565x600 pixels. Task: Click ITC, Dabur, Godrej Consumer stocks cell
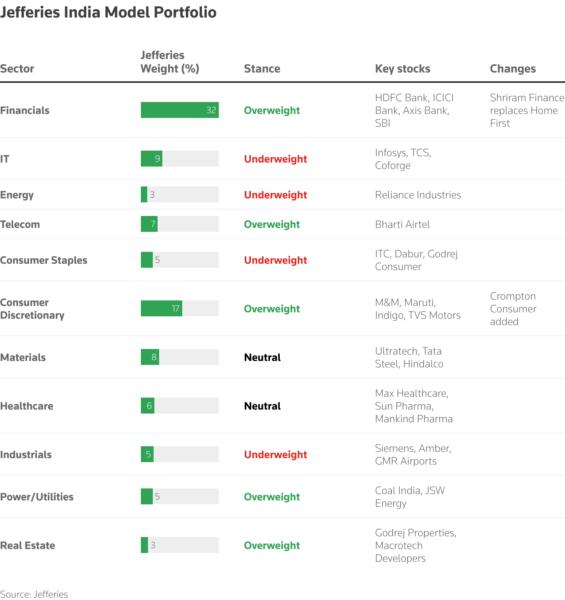click(416, 260)
